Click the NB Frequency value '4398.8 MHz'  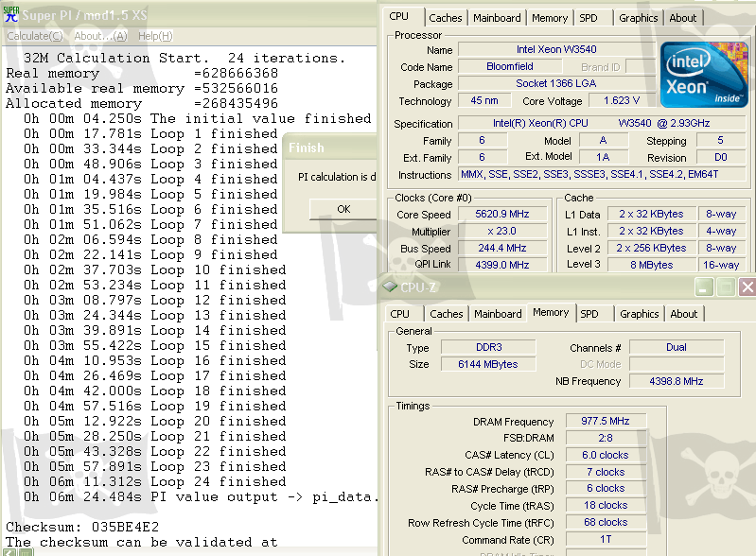[x=676, y=381]
